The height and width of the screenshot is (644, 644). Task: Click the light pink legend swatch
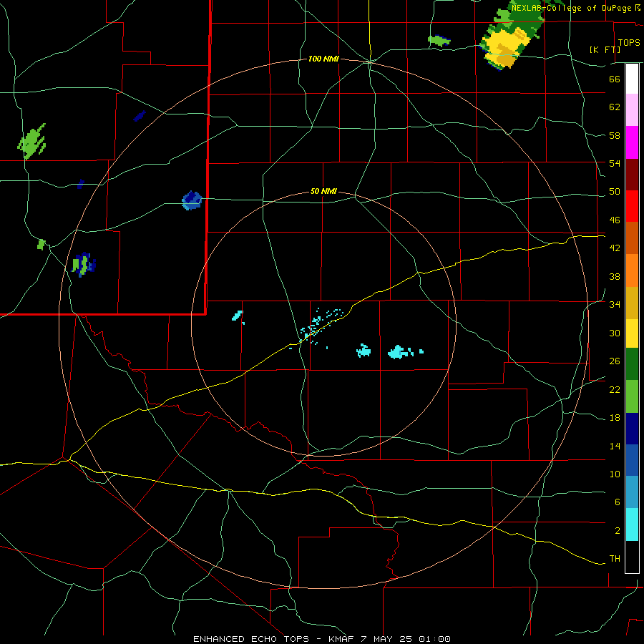(x=632, y=109)
